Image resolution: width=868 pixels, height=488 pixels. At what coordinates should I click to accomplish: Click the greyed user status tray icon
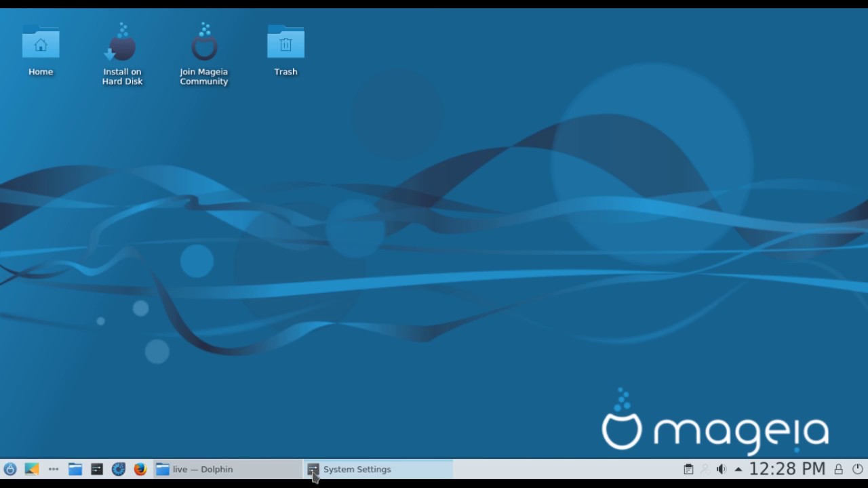tap(705, 469)
